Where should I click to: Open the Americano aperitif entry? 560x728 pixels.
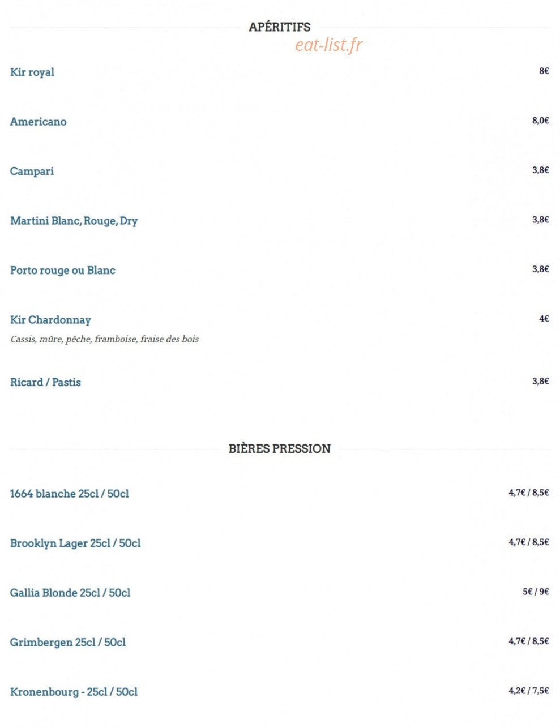coord(38,122)
